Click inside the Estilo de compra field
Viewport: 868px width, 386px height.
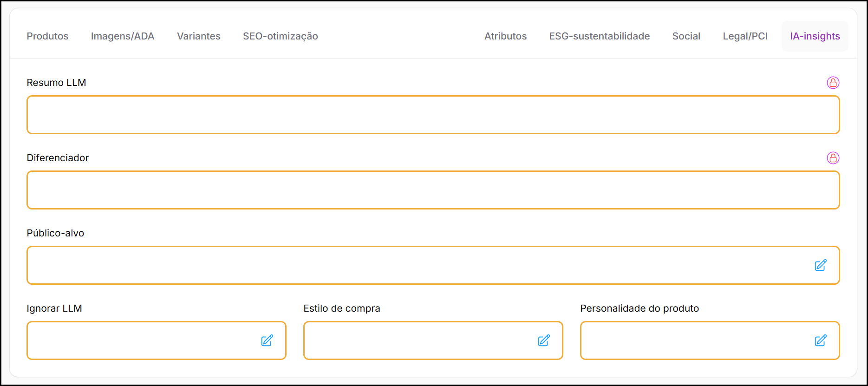click(x=418, y=340)
